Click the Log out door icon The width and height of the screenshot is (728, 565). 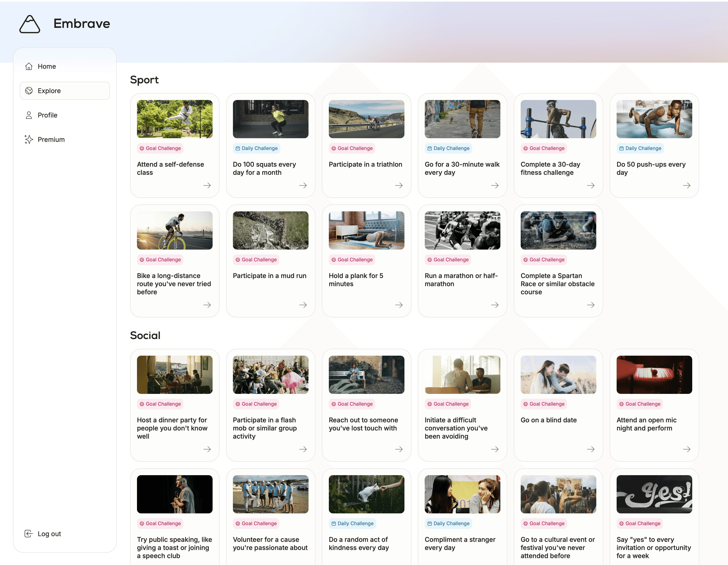(29, 534)
